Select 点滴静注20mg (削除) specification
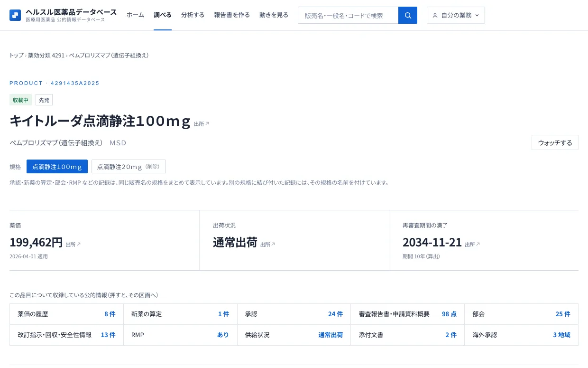Screen dimensions: 588x368 click(x=129, y=167)
